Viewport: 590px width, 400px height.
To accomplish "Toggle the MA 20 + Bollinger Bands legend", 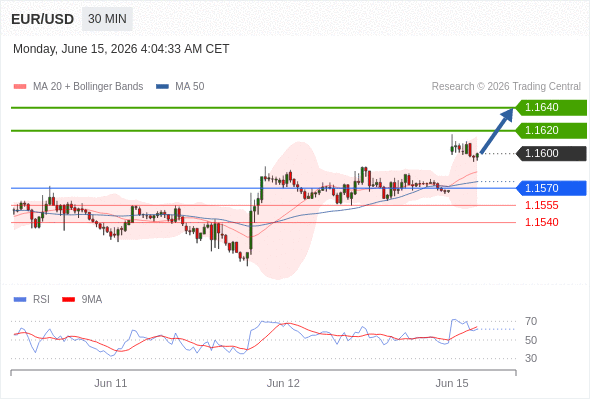I will click(x=78, y=87).
